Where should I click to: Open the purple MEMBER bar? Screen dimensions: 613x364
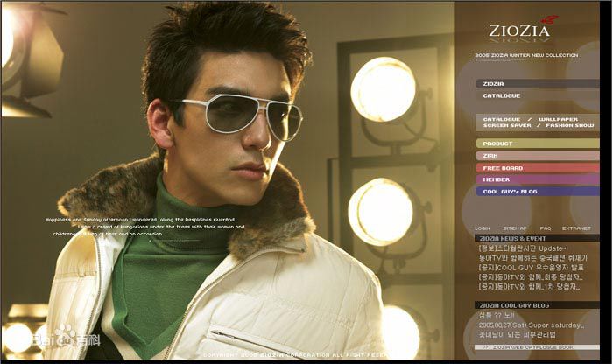tap(496, 179)
